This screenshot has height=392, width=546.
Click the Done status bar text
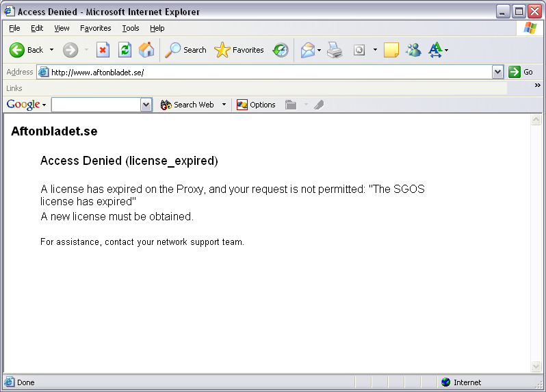(x=26, y=382)
